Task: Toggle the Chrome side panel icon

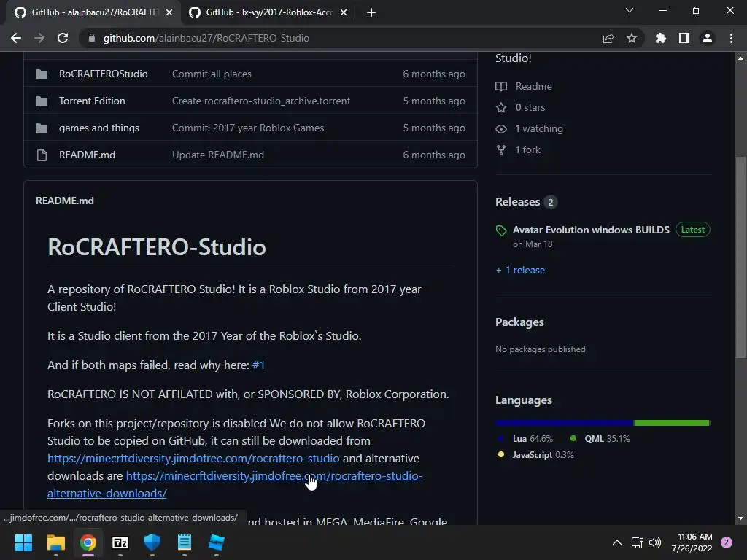Action: tap(684, 38)
